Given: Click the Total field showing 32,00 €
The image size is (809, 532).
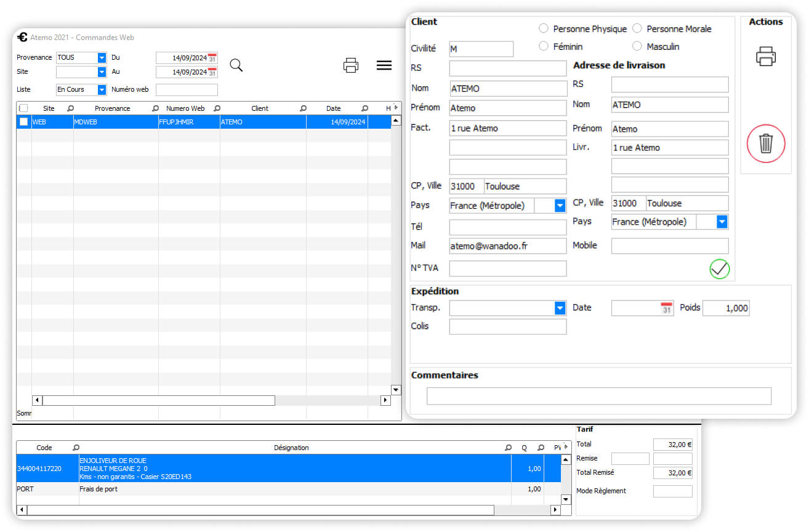Looking at the screenshot, I should tap(673, 444).
